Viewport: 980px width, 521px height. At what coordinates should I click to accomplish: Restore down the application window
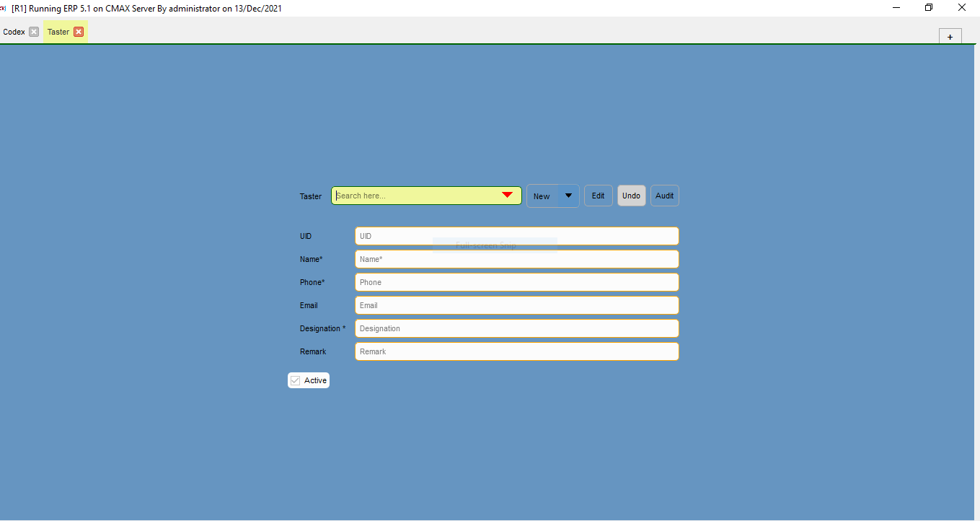tap(929, 8)
